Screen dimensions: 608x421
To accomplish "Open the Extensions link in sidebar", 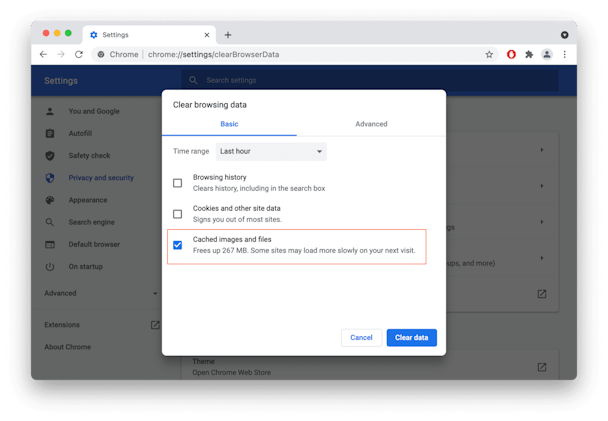I will (x=62, y=325).
